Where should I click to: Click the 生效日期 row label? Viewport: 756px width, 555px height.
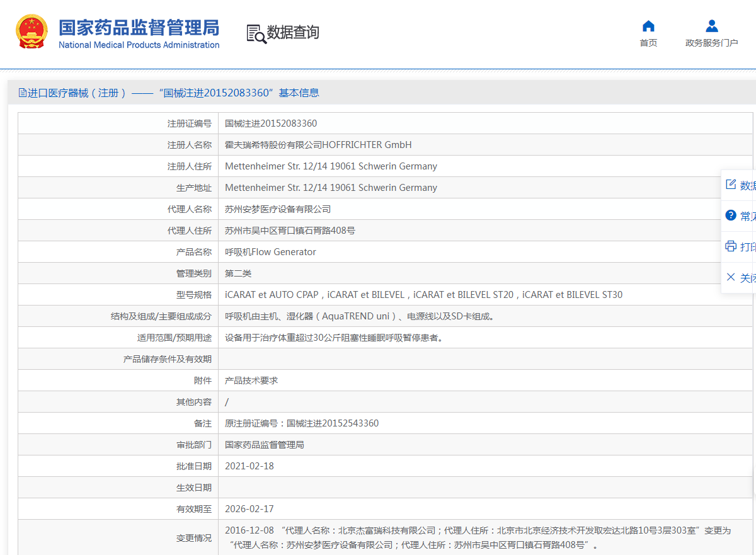pos(194,488)
